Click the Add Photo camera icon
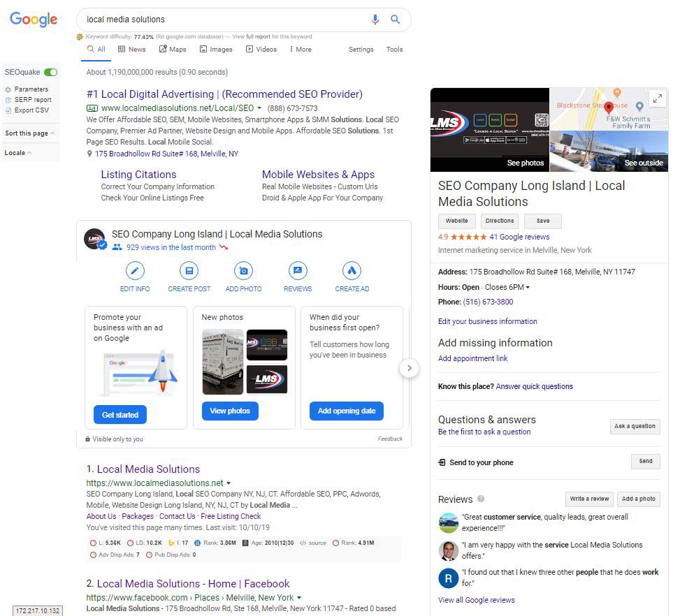The image size is (680, 616). 243,271
